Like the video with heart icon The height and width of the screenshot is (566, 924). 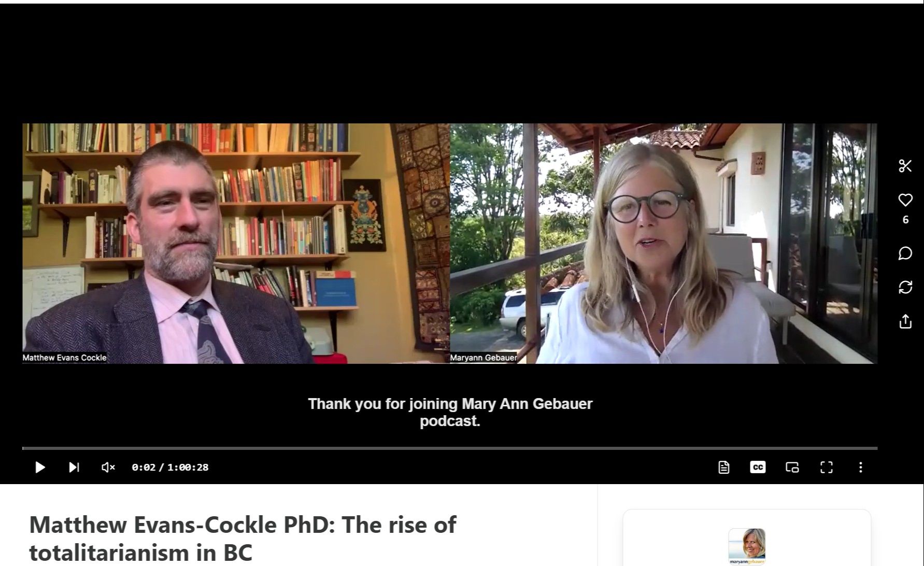[x=905, y=200]
